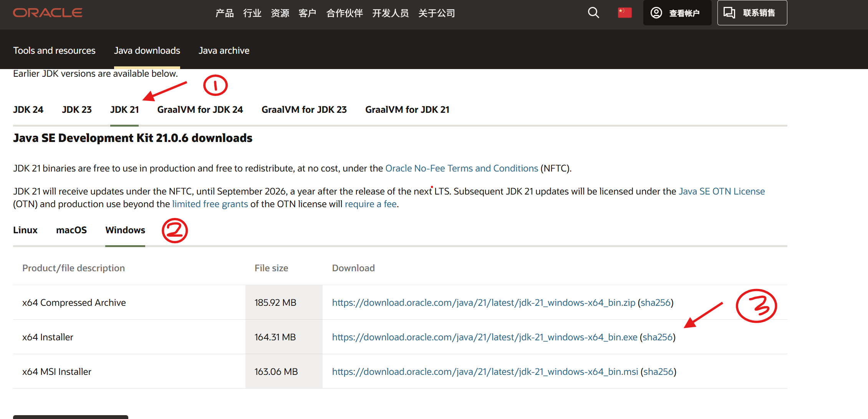
Task: Download the windows-x64_bin.zip archive link
Action: (x=483, y=303)
